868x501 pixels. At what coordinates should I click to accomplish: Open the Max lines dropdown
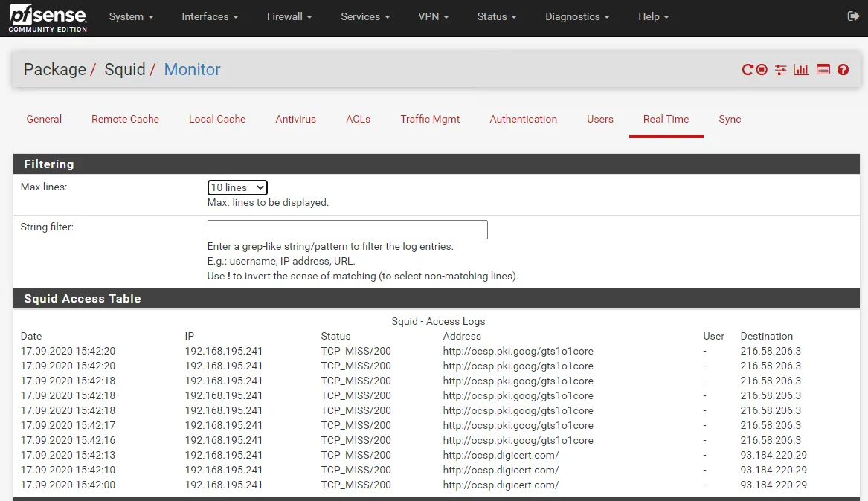pos(237,187)
